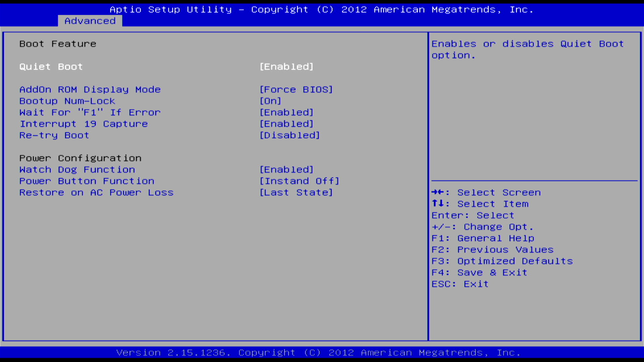Select Wait For "F1" If Error label
644x362 pixels.
coord(90,112)
